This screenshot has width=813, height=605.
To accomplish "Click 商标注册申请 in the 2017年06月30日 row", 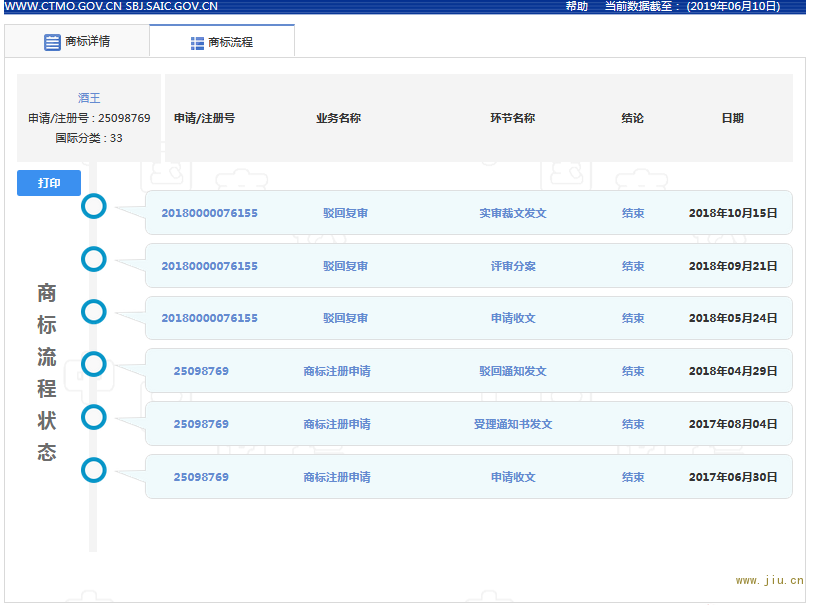I will tap(337, 477).
